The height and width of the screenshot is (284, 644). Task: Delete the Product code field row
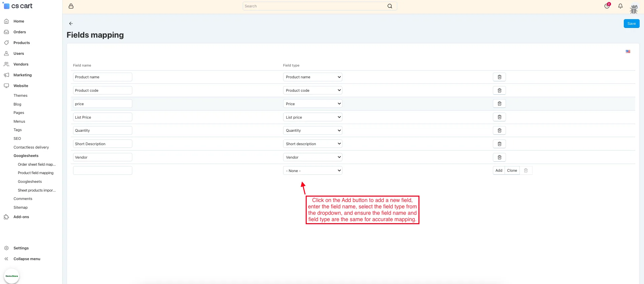499,90
